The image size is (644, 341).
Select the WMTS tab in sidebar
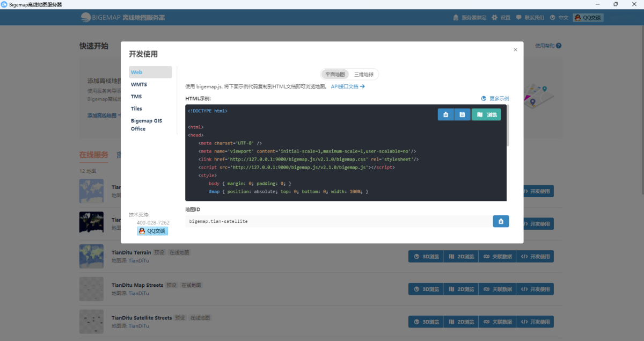[x=139, y=84]
